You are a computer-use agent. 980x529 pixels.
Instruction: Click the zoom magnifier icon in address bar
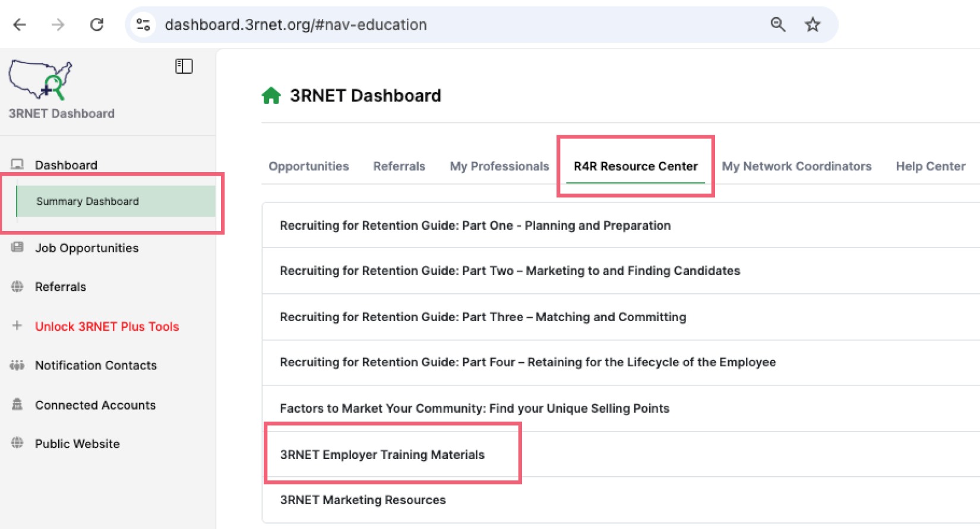777,24
